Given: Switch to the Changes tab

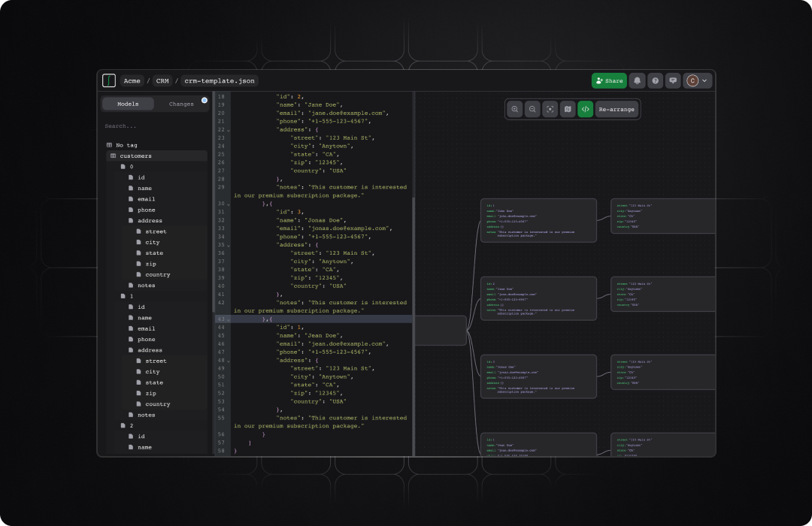Looking at the screenshot, I should coord(181,104).
